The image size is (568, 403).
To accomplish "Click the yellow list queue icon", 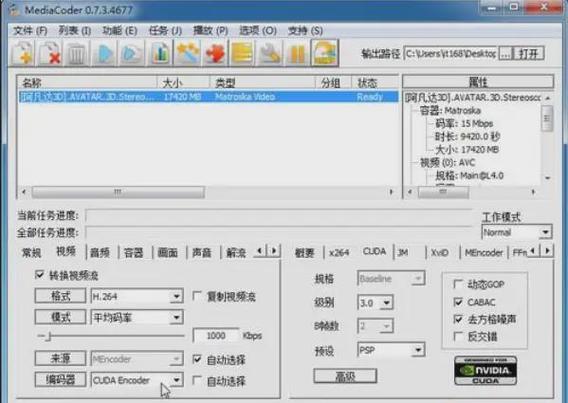I will click(x=242, y=54).
